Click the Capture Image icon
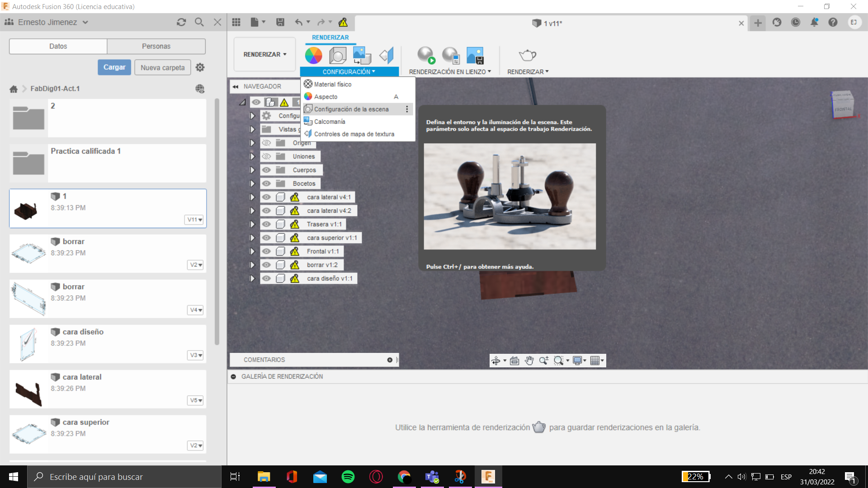 (x=475, y=55)
